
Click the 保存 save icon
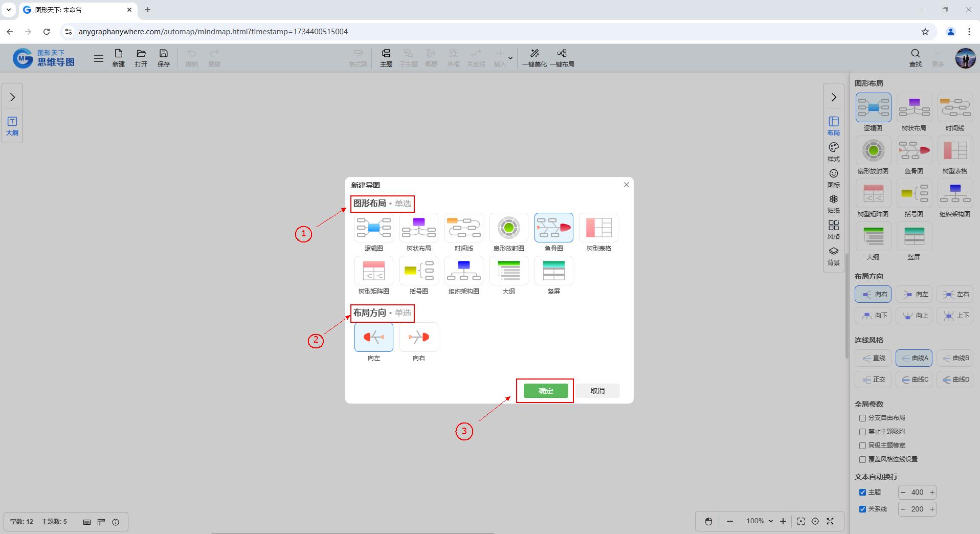(x=164, y=58)
